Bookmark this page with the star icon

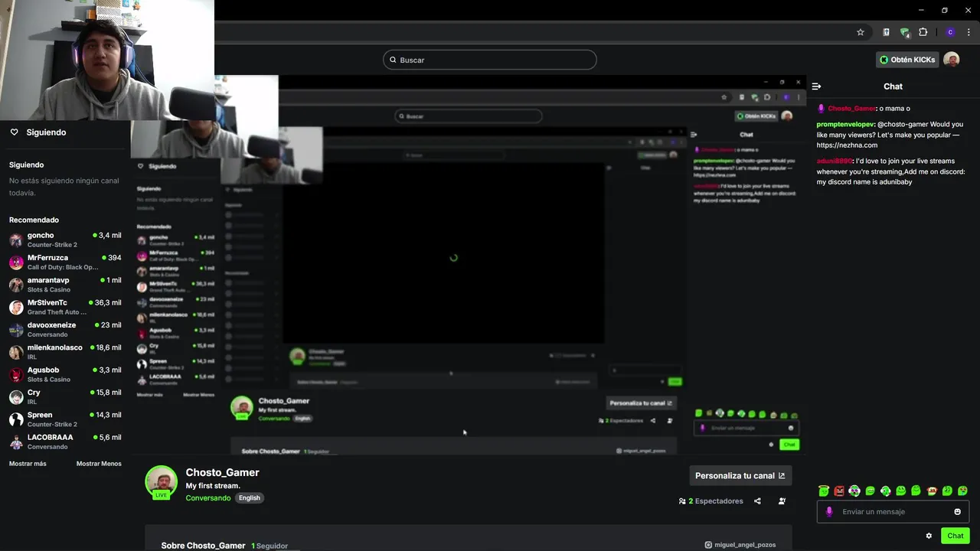click(861, 32)
